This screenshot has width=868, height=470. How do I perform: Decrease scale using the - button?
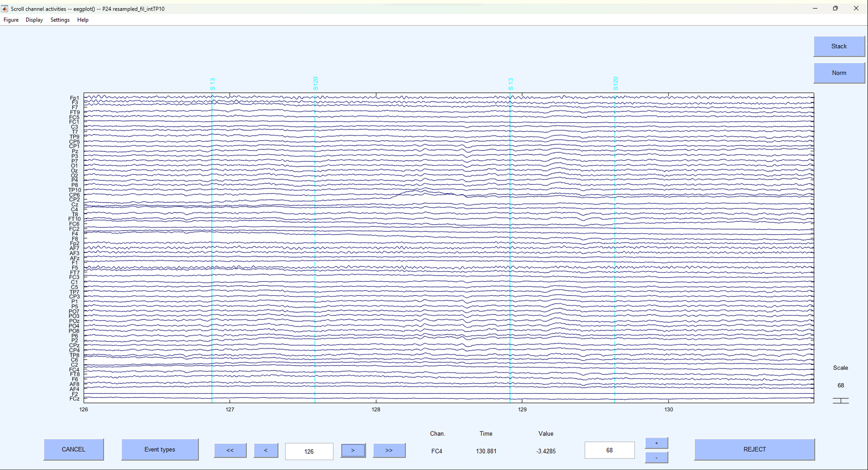656,457
